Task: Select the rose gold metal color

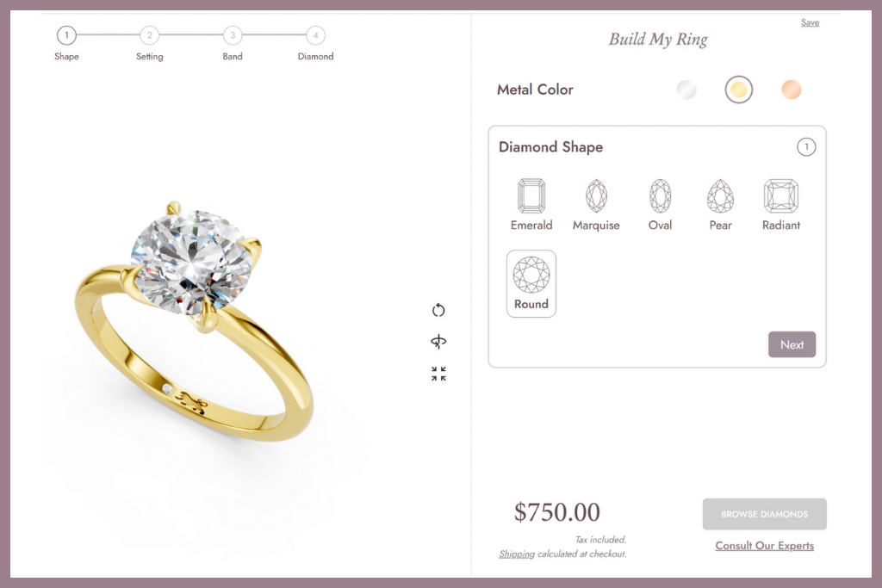Action: coord(791,90)
